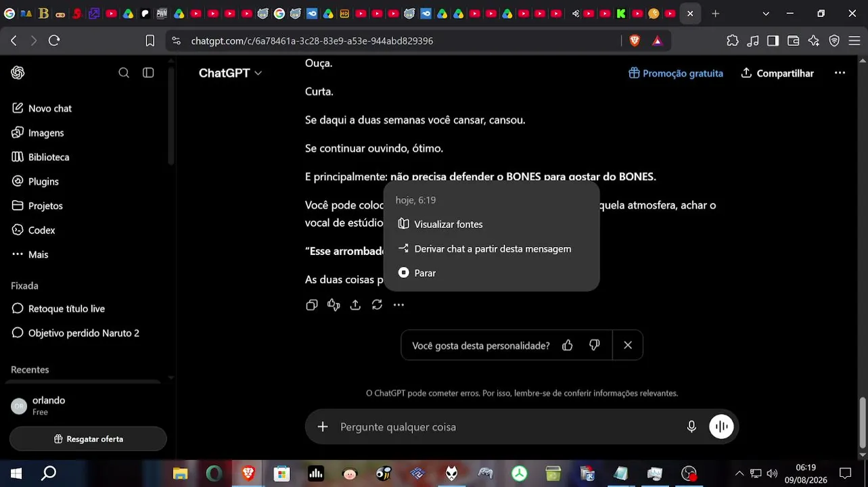Click Promoção gratuita link
Screen dimensions: 868x487
tap(676, 73)
